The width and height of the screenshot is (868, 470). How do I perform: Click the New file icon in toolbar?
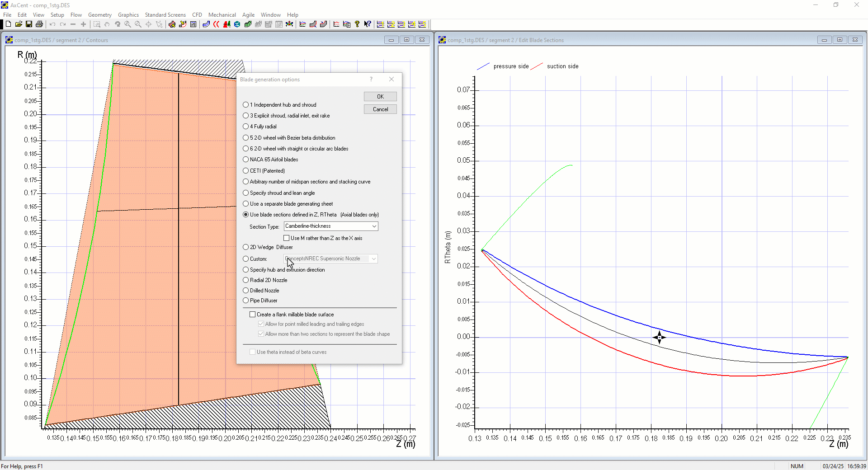pyautogui.click(x=8, y=24)
